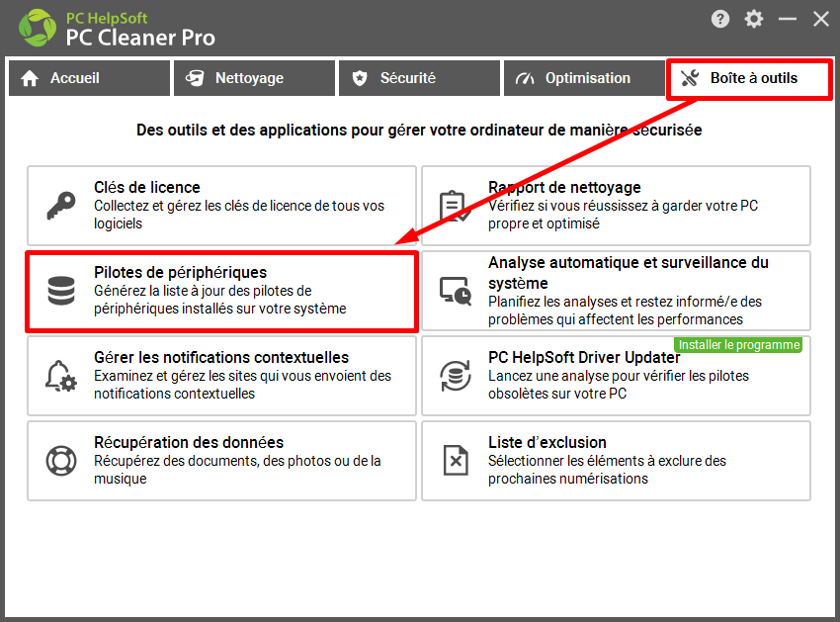Click the refresh database icon for Driver Updater
Viewport: 840px width, 622px height.
[x=456, y=376]
